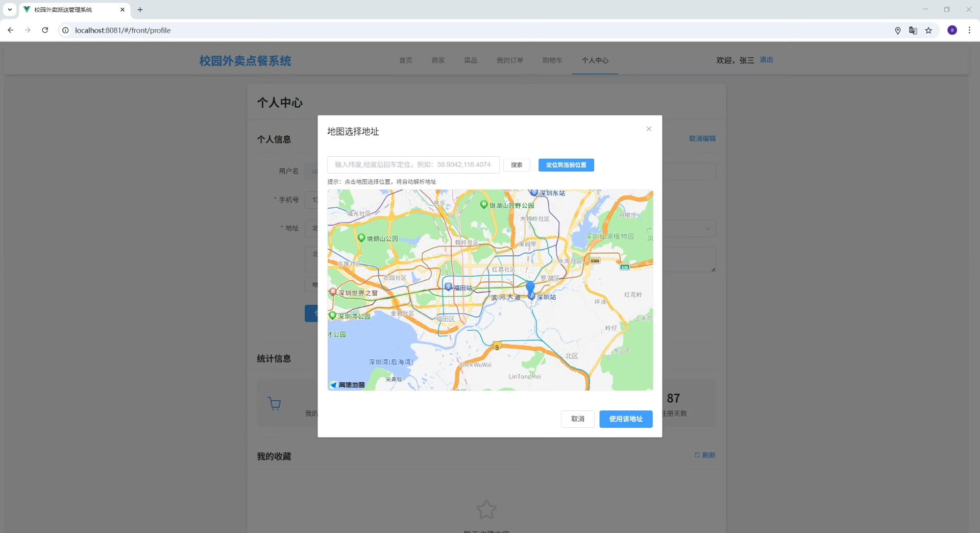Click the Window of the World marker
The width and height of the screenshot is (980, 533).
pos(333,292)
